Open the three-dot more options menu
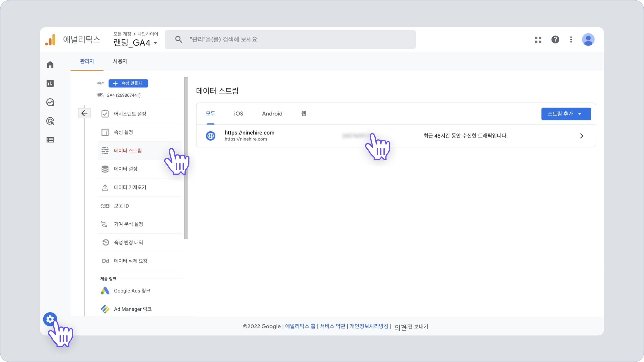Image resolution: width=644 pixels, height=362 pixels. pos(571,40)
